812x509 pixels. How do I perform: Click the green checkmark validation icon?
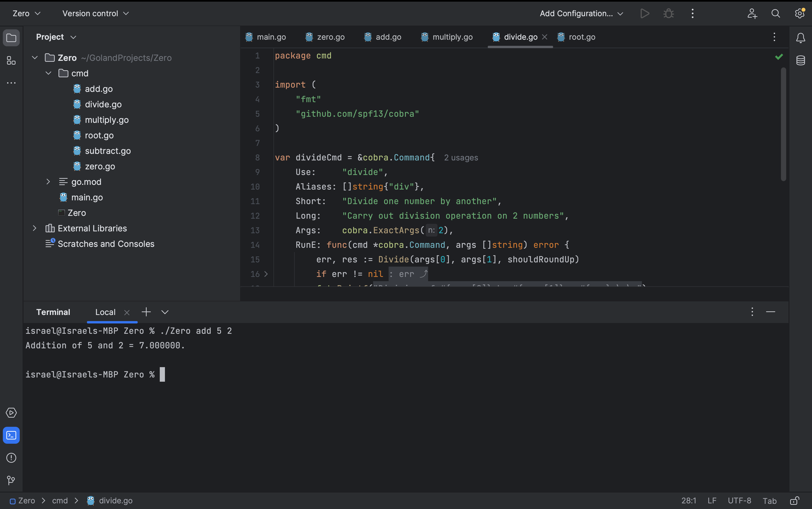click(x=779, y=57)
